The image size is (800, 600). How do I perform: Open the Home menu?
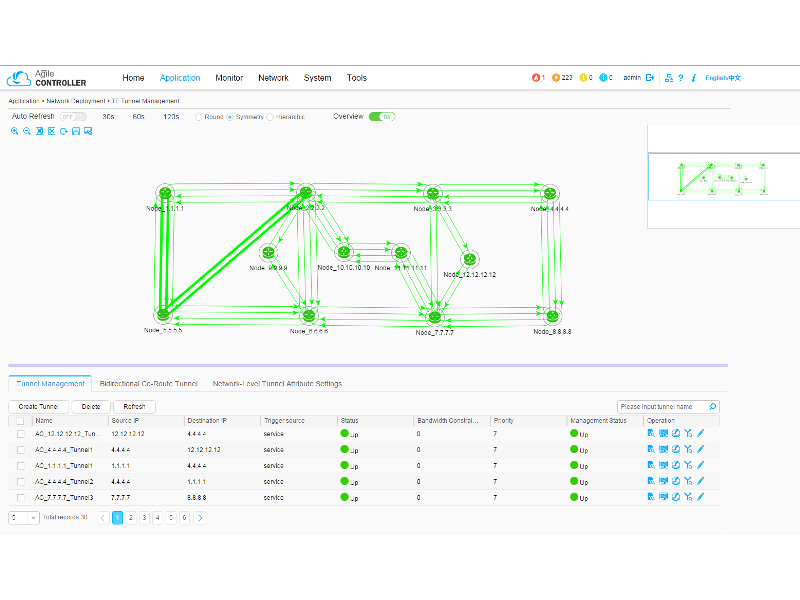pyautogui.click(x=133, y=78)
